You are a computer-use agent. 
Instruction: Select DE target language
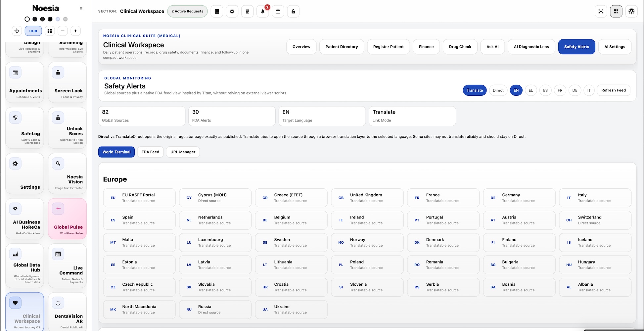[x=575, y=90]
